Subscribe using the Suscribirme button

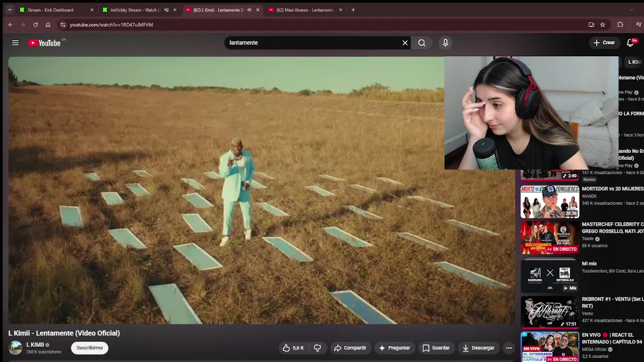[x=90, y=348]
